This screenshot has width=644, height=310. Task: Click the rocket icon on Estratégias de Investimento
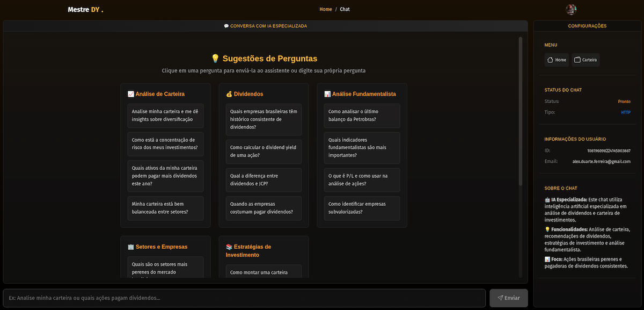[x=229, y=247]
